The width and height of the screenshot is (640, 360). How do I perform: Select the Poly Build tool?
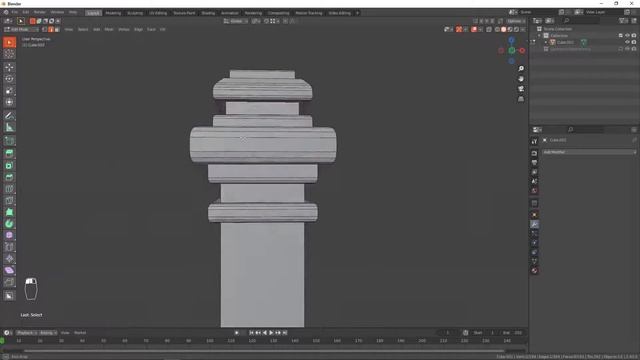9,212
